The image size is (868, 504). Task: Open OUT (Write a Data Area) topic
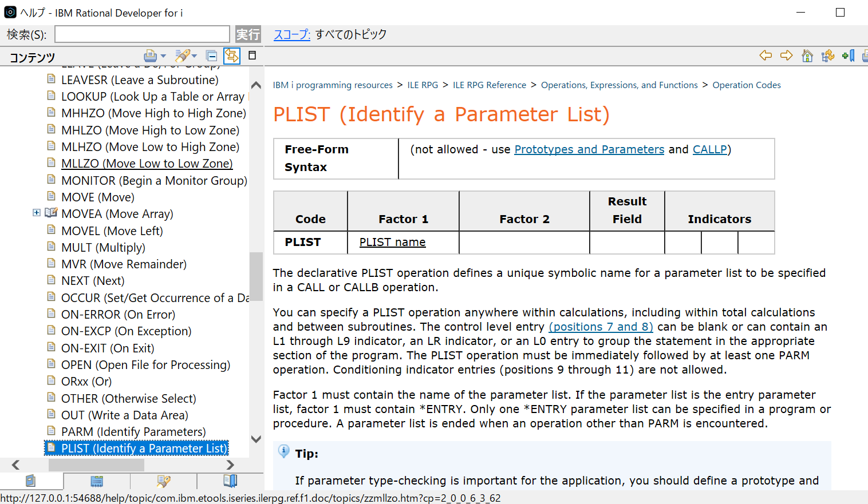coord(124,415)
